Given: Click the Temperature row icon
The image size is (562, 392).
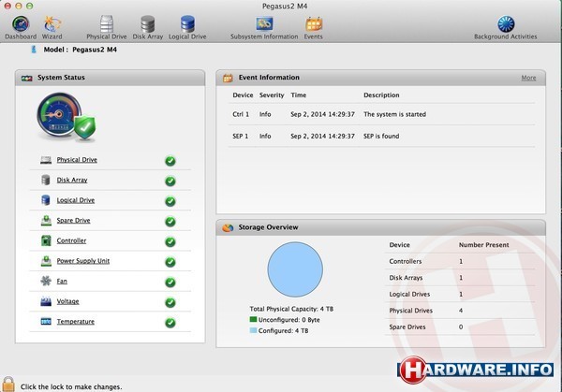Looking at the screenshot, I should (x=46, y=322).
